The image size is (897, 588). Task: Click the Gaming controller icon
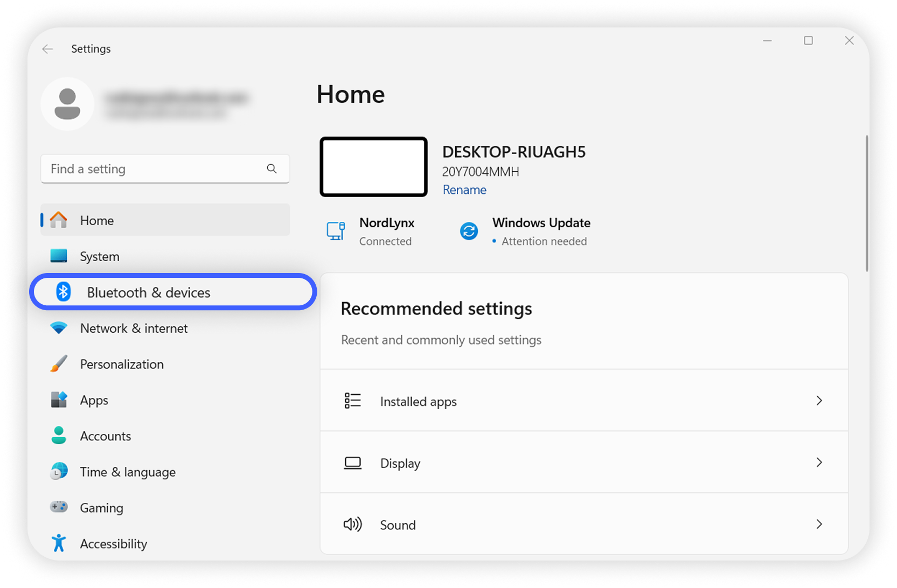pos(59,507)
